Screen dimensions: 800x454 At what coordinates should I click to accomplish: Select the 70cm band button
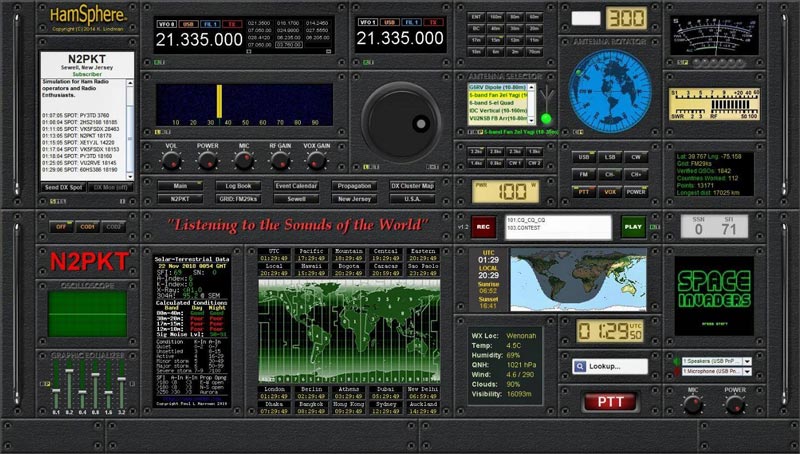(x=534, y=52)
